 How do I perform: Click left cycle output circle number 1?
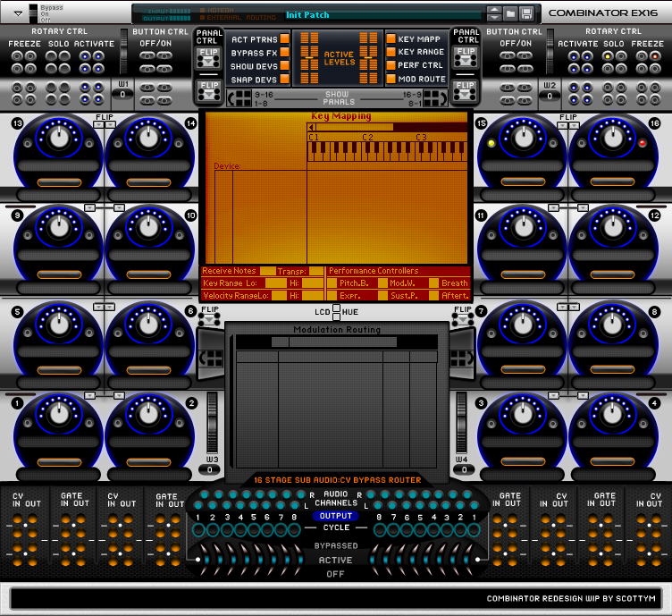coord(198,530)
